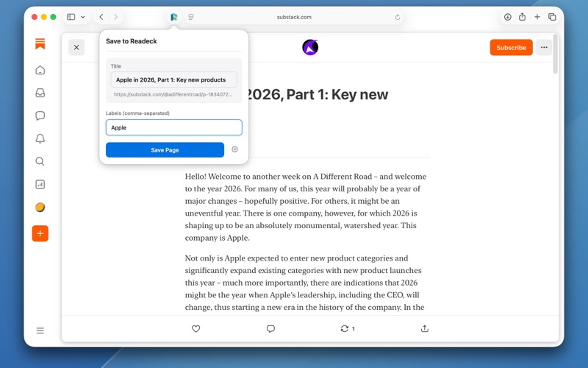Image resolution: width=588 pixels, height=368 pixels.
Task: Open the Substack inbox
Action: click(40, 93)
